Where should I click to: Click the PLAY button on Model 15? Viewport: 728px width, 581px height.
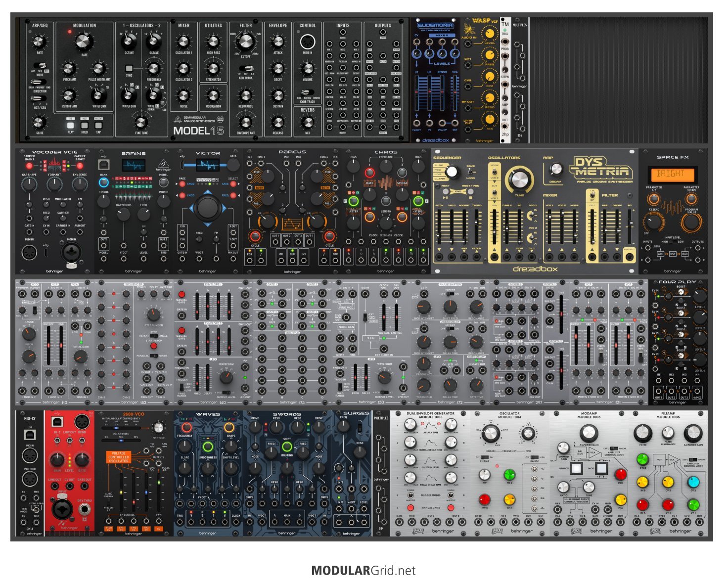(71, 126)
